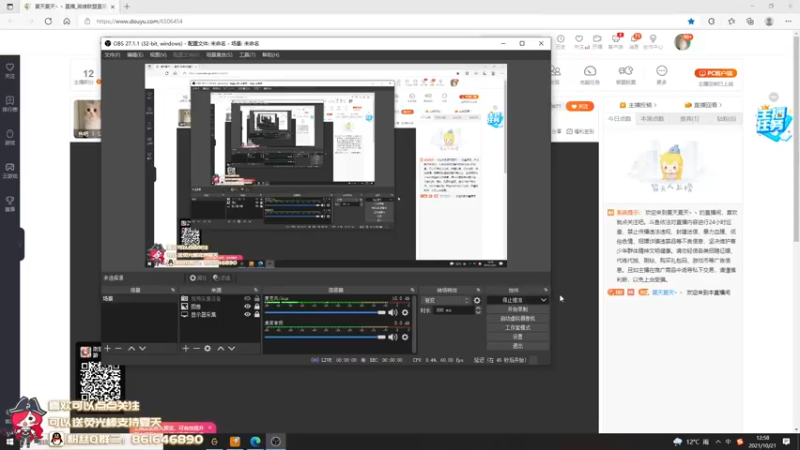Increase transition duration with the up stepper

click(478, 308)
